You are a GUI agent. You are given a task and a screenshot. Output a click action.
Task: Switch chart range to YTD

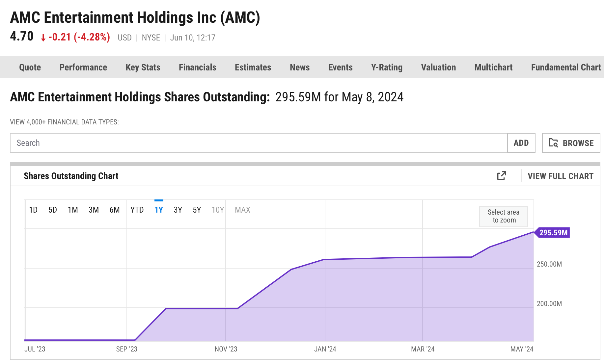pos(138,210)
